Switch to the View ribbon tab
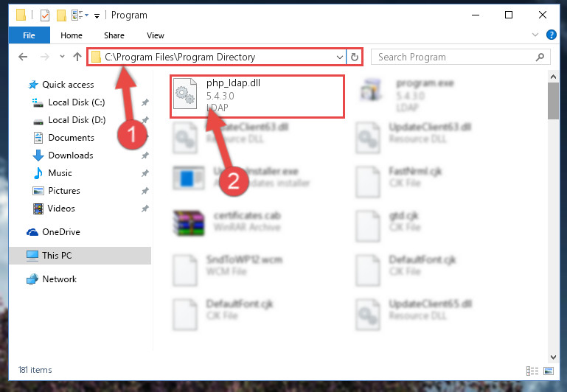This screenshot has width=567, height=392. [155, 35]
